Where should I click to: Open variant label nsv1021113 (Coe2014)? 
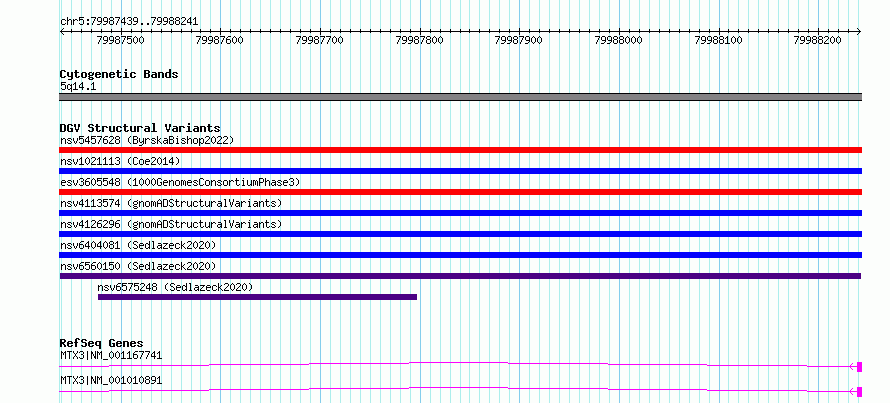click(120, 161)
